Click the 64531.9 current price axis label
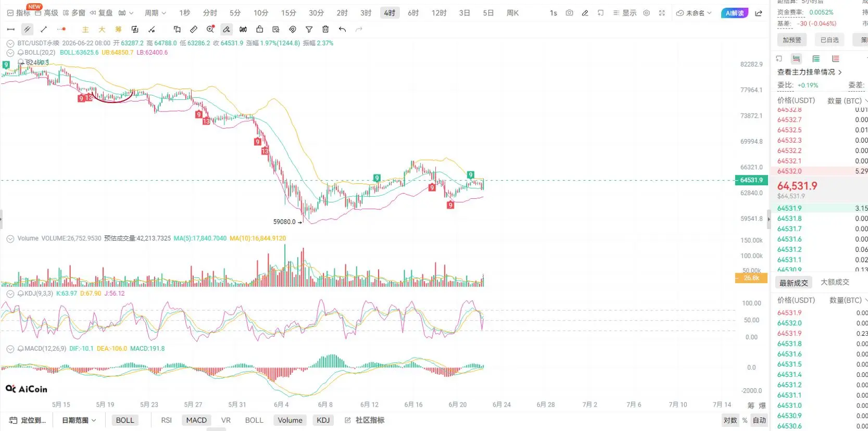The height and width of the screenshot is (431, 868). pos(751,180)
